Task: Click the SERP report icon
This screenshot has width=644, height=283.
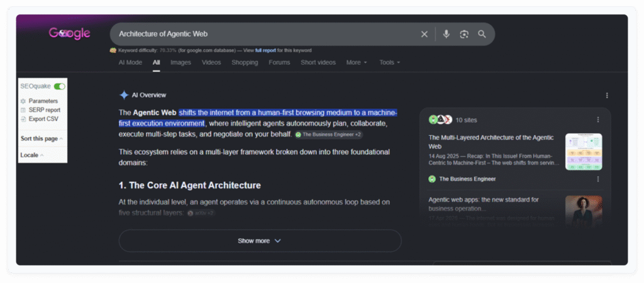Action: coord(23,110)
